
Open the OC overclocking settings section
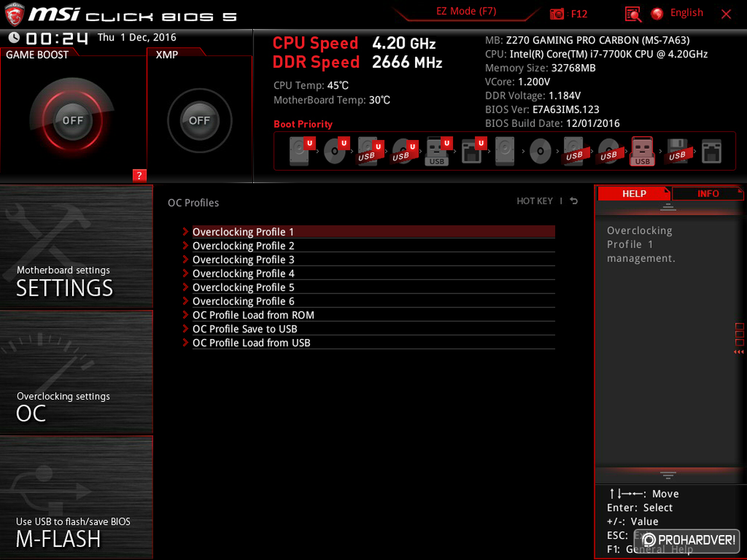76,372
